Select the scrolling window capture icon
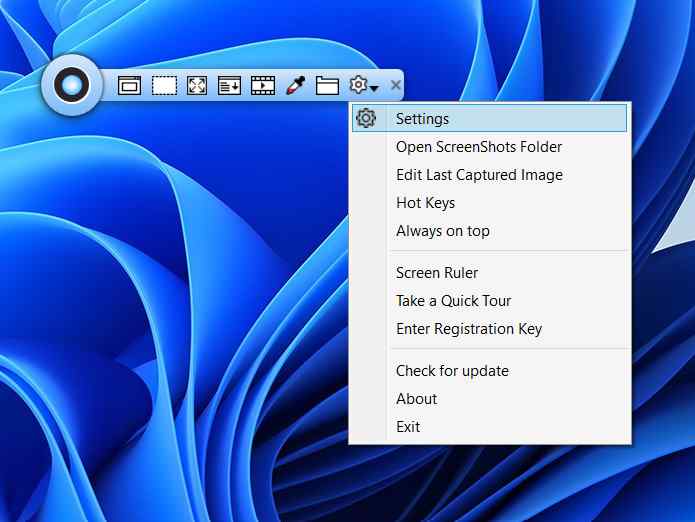 (x=229, y=86)
